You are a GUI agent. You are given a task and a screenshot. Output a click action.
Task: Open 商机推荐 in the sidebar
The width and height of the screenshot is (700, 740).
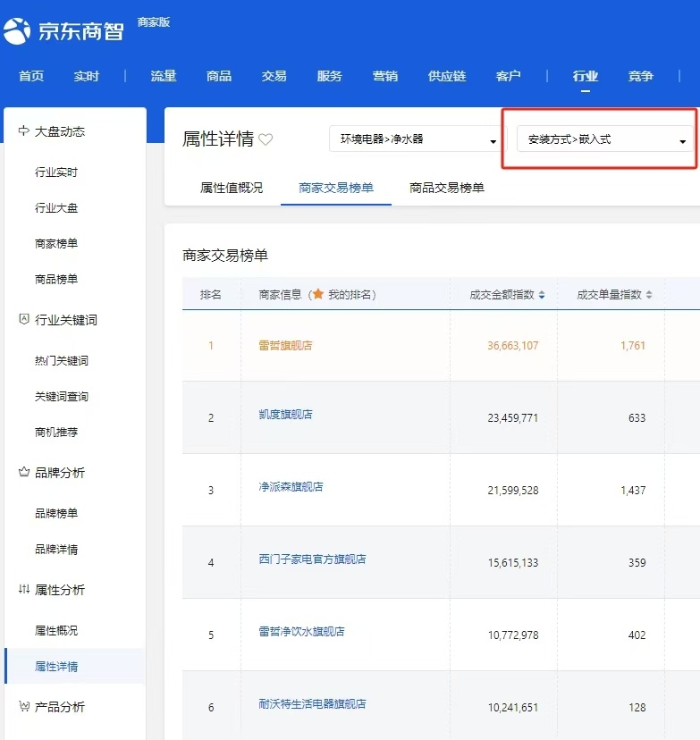coord(56,432)
